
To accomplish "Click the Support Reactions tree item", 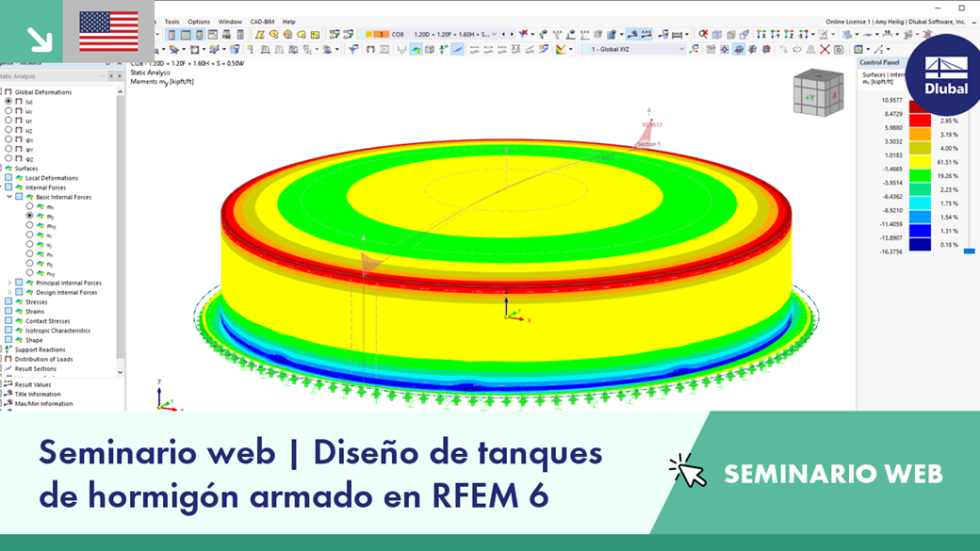I will (40, 349).
